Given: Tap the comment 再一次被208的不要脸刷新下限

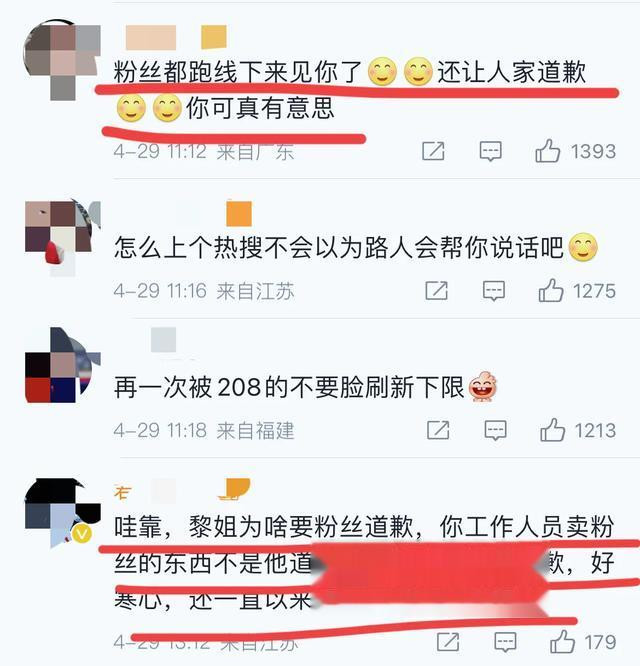Looking at the screenshot, I should [x=289, y=387].
